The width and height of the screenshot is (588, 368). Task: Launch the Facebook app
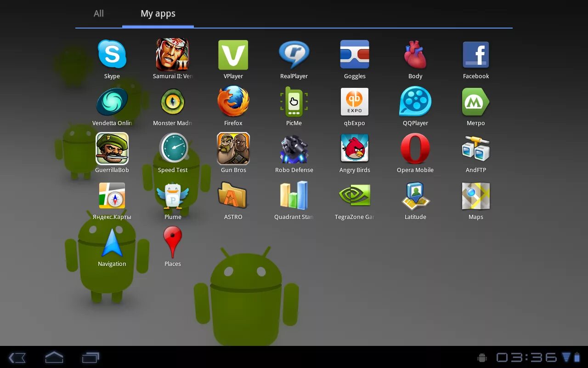pos(476,54)
